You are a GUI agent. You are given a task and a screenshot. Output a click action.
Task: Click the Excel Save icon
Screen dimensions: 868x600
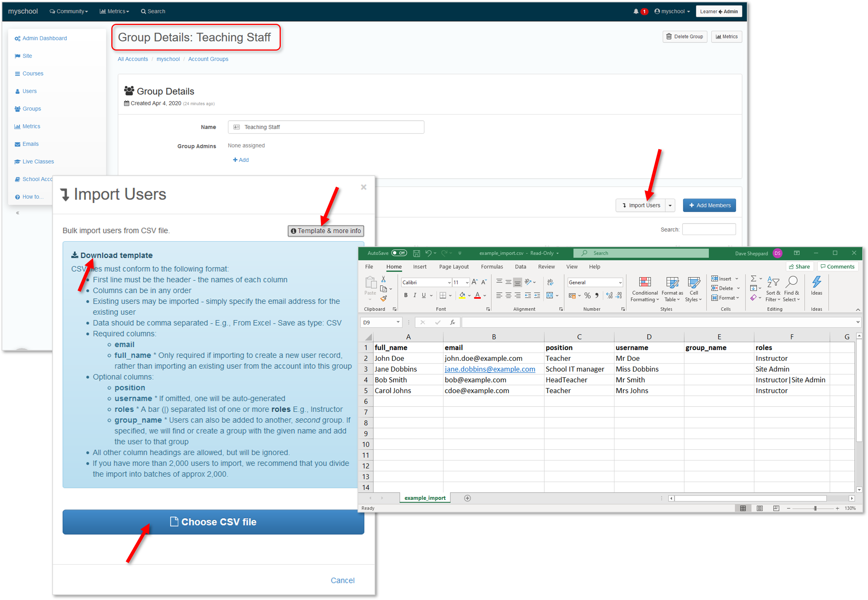(417, 253)
